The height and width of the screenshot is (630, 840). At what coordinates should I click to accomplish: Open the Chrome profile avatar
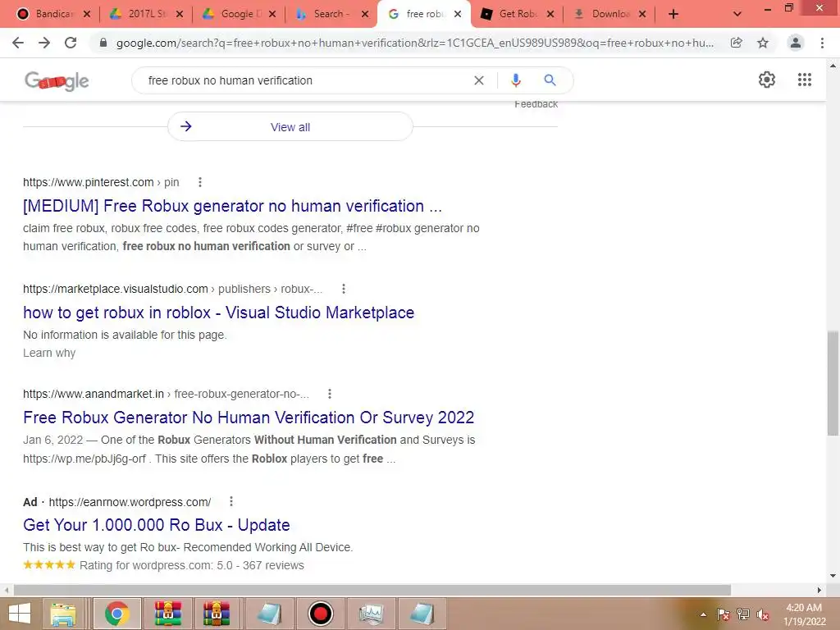pos(796,43)
